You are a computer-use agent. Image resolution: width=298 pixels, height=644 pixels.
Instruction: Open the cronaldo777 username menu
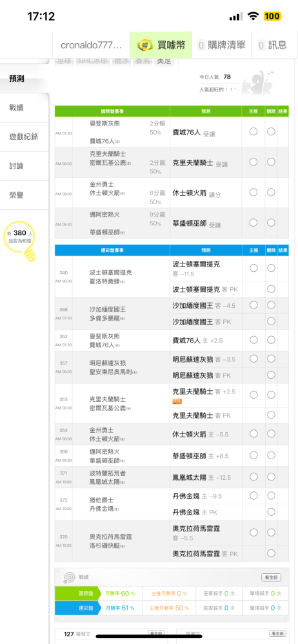[92, 45]
